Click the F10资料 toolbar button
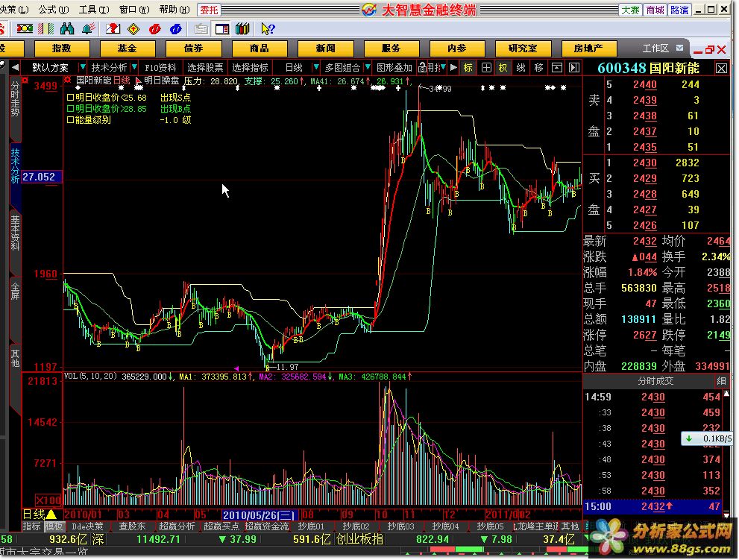The width and height of the screenshot is (739, 560). tap(160, 68)
